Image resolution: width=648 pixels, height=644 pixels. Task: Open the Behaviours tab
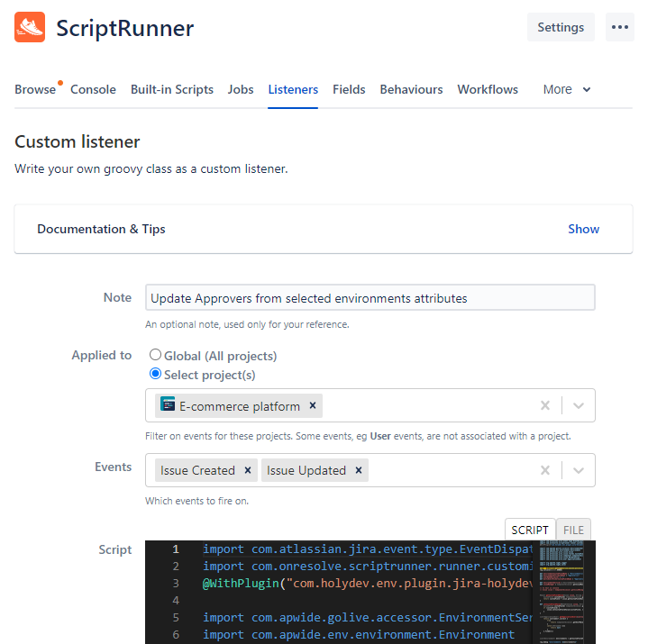(x=411, y=89)
